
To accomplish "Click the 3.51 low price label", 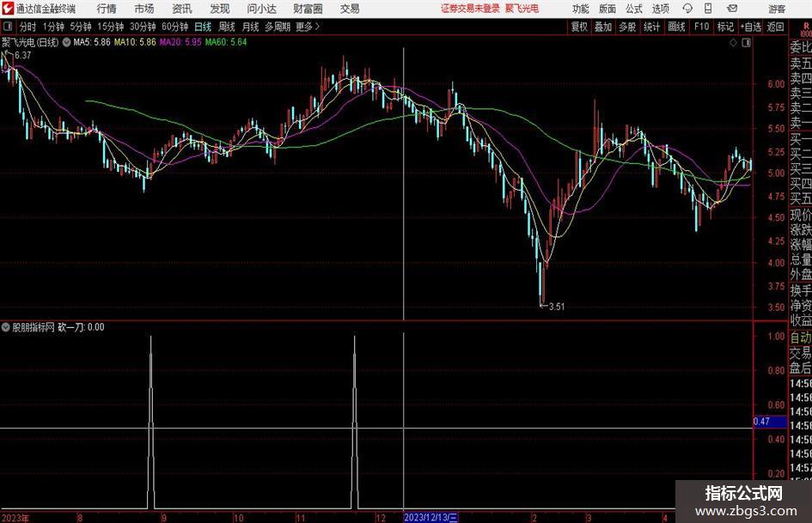I will [557, 307].
